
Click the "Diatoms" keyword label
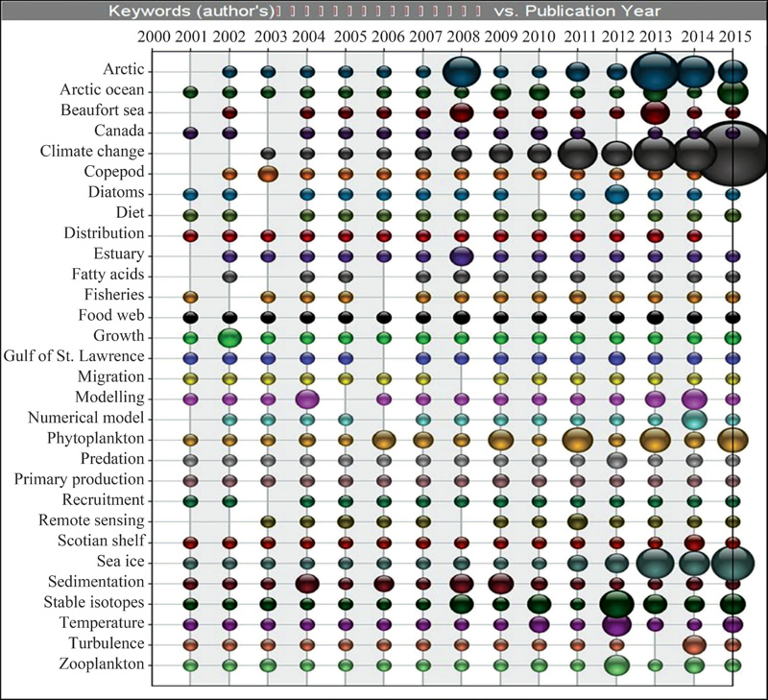[x=116, y=192]
